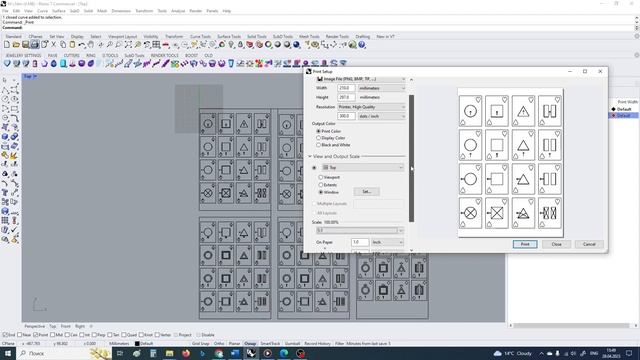Click the Print button in Print Setup

[525, 244]
